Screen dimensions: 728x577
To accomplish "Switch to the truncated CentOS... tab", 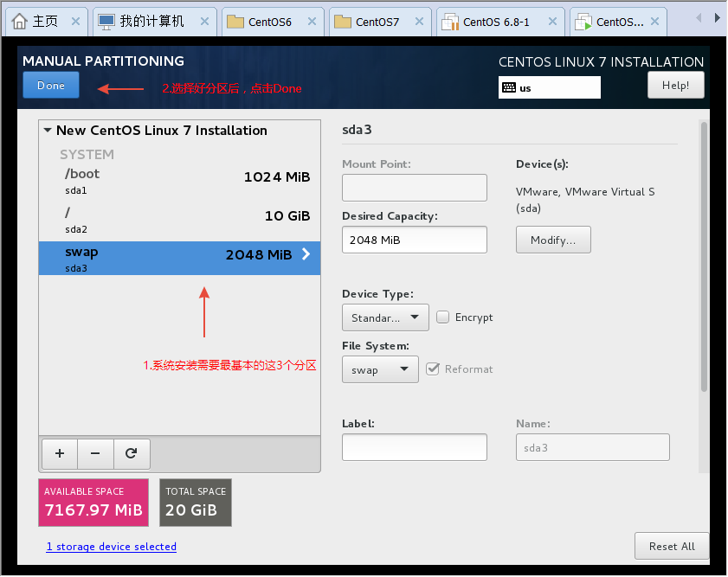I will coord(619,22).
